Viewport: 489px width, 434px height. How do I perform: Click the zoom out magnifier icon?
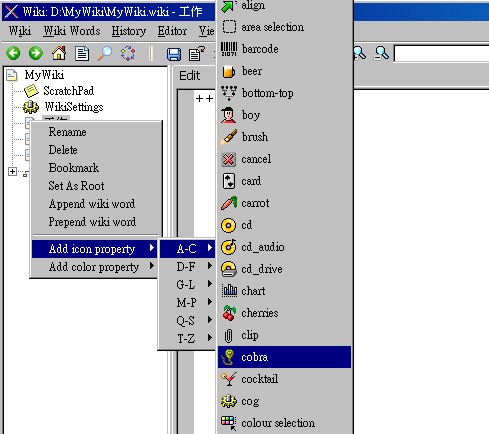tap(382, 53)
